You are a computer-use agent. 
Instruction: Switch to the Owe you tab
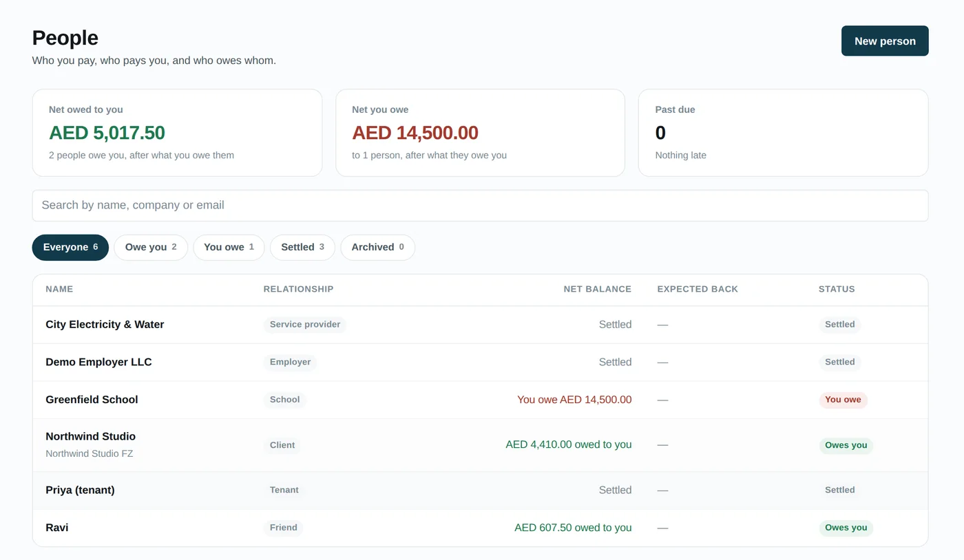[x=151, y=247]
